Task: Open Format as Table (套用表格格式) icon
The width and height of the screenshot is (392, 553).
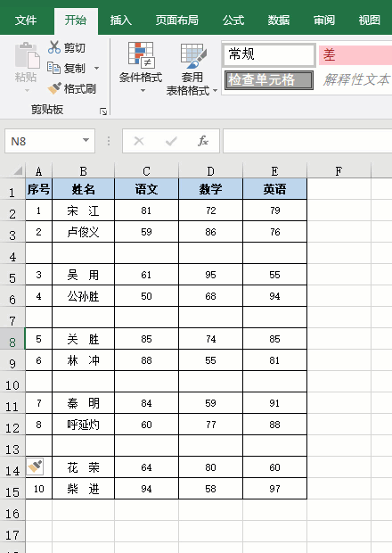Action: [193, 55]
